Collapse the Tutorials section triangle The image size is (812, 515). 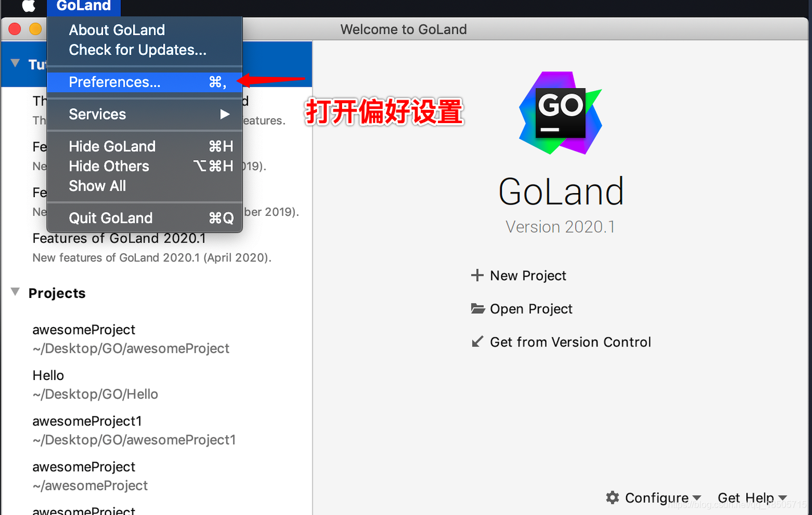pyautogui.click(x=15, y=63)
